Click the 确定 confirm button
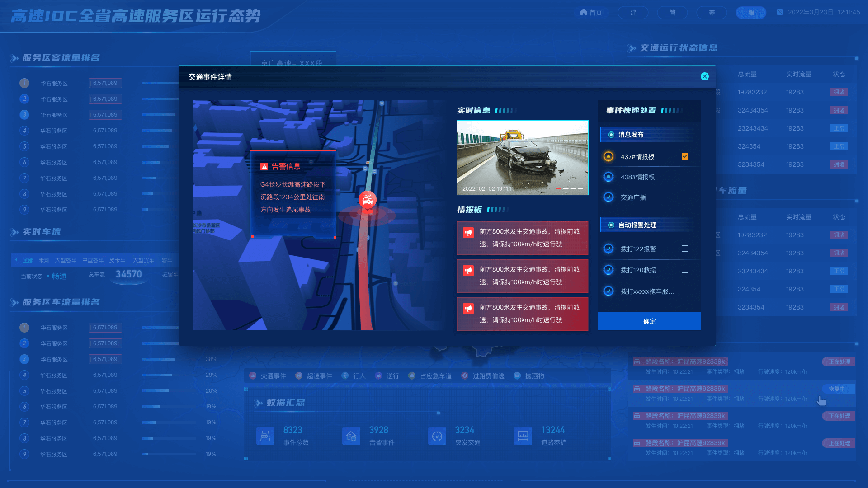Image resolution: width=868 pixels, height=488 pixels. tap(649, 321)
